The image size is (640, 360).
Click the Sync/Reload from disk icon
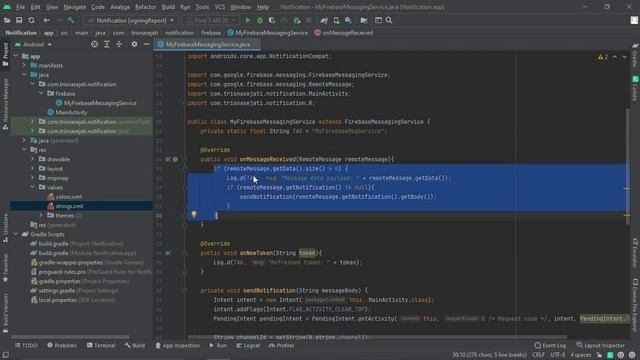coord(31,20)
